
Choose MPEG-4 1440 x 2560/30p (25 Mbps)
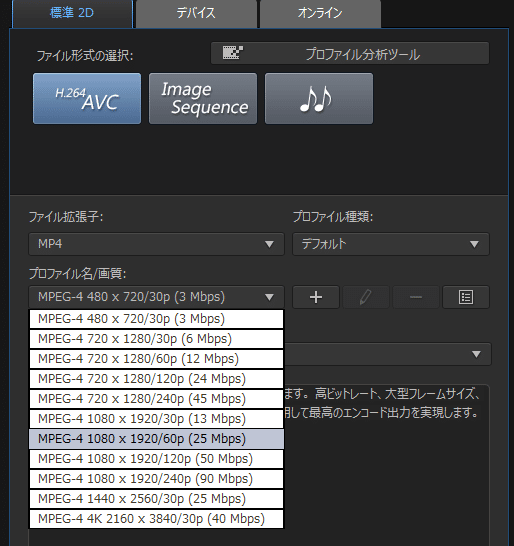coord(156,499)
